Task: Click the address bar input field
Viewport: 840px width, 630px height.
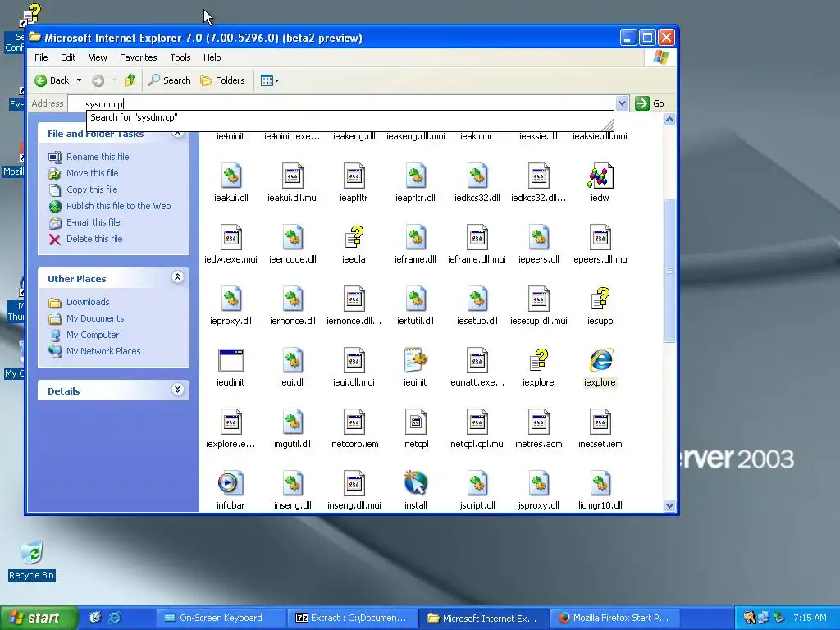Action: [x=342, y=103]
